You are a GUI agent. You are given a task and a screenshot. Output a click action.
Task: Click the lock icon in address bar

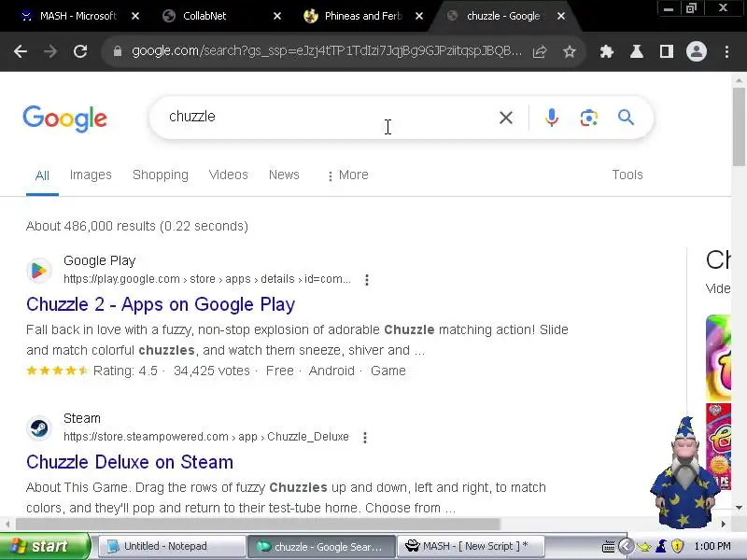tap(118, 51)
